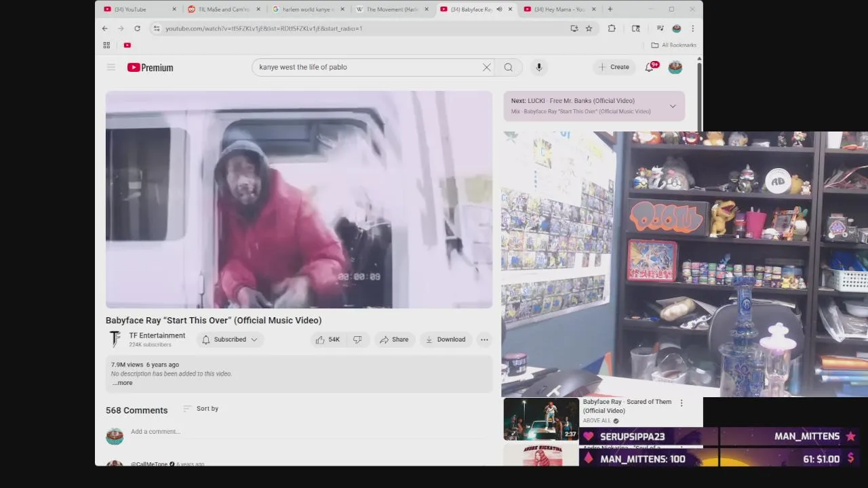Share the video

tap(394, 340)
